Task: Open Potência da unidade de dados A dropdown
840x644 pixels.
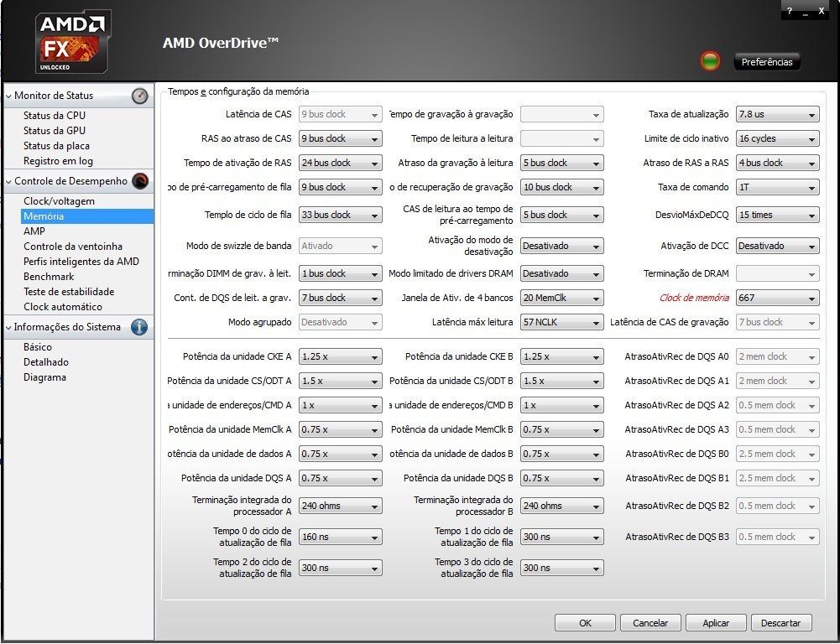Action: coord(340,454)
